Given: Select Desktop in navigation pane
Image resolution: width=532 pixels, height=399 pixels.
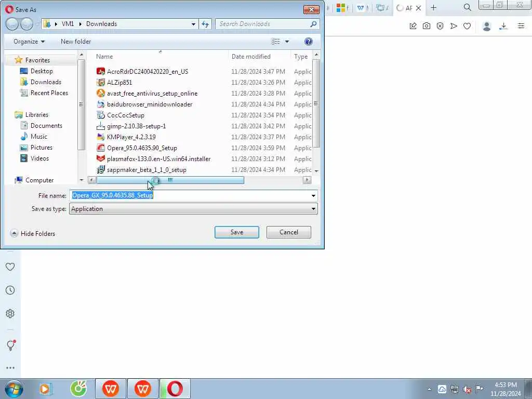Looking at the screenshot, I should pyautogui.click(x=42, y=71).
